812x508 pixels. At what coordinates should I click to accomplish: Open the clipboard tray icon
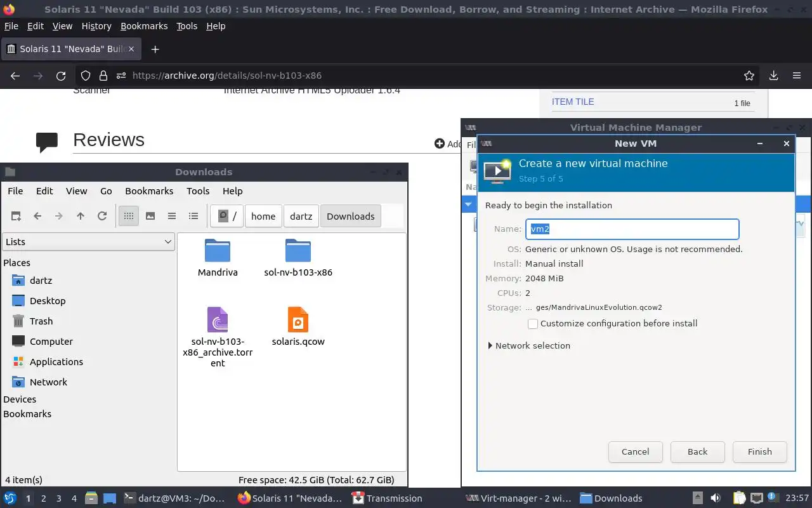point(740,498)
